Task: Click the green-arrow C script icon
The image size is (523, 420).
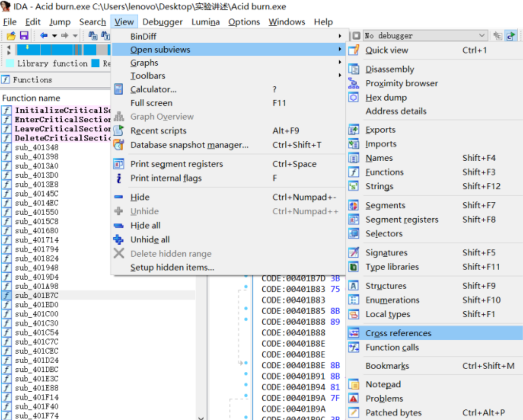Action: pyautogui.click(x=511, y=36)
